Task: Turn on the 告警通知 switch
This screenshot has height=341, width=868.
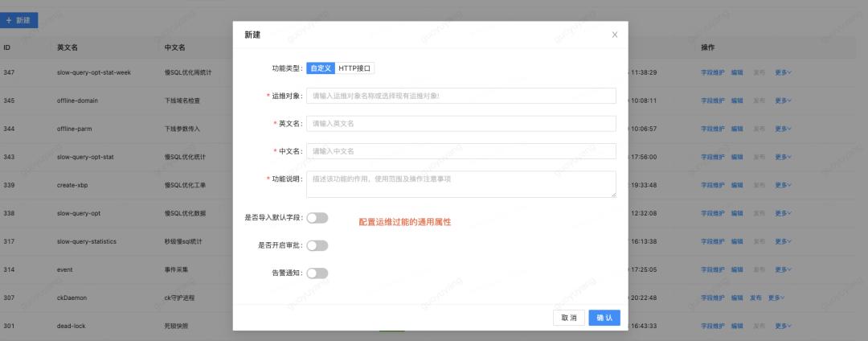Action: 317,273
